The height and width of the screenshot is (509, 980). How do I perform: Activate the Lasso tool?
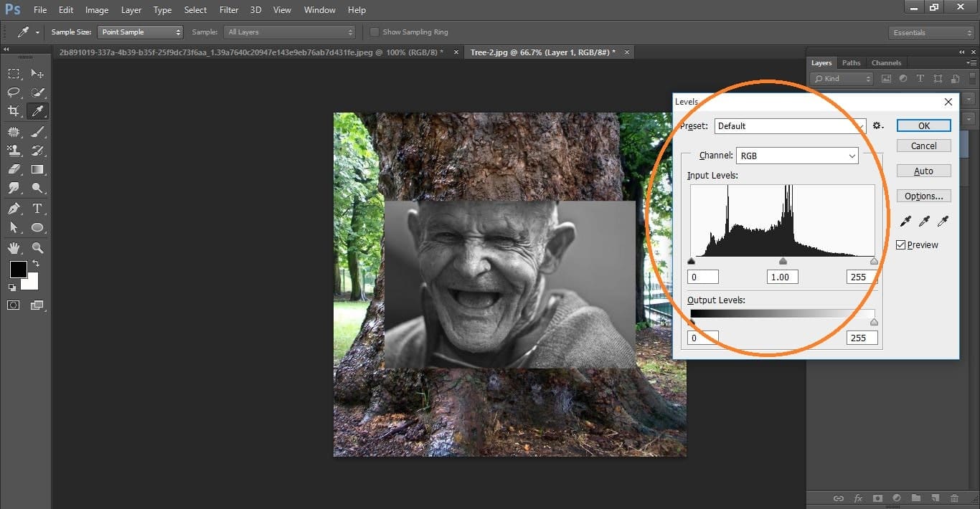pyautogui.click(x=14, y=92)
